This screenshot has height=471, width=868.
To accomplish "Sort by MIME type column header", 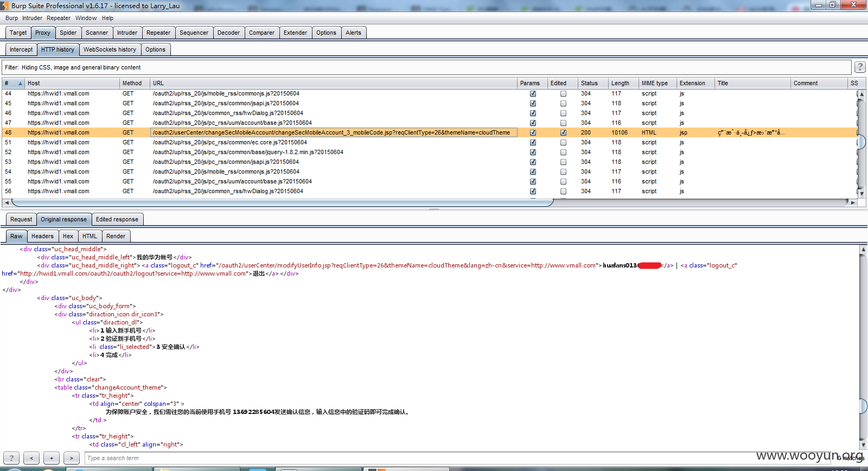I will point(658,83).
